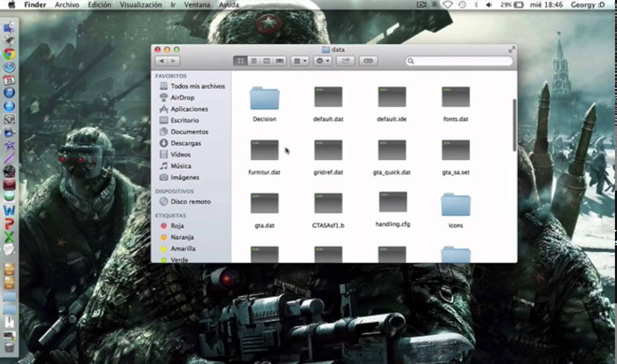Click the Share toolbar button

[x=346, y=61]
